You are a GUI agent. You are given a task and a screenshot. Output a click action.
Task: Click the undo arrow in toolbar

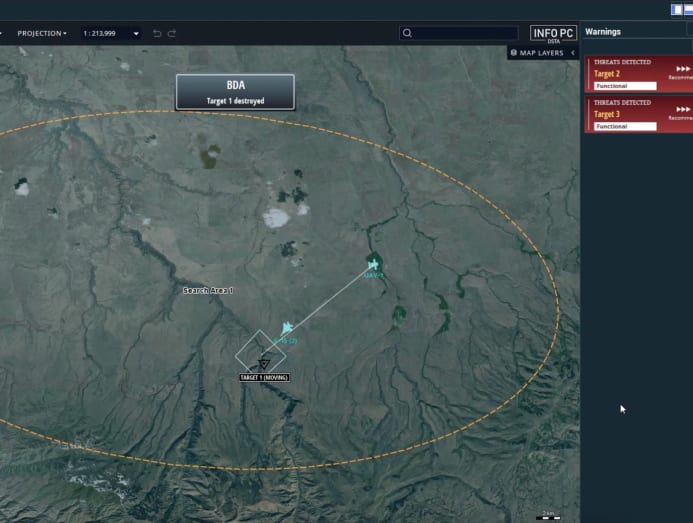(x=157, y=33)
